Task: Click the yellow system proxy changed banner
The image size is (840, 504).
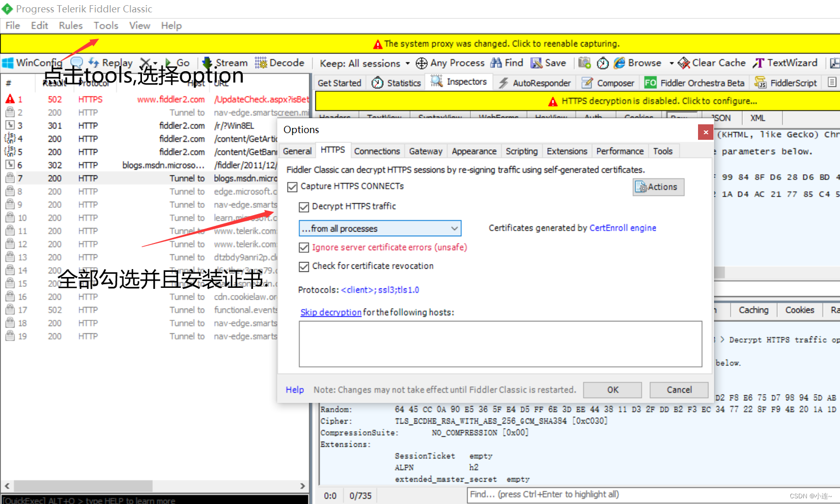Action: 420,44
